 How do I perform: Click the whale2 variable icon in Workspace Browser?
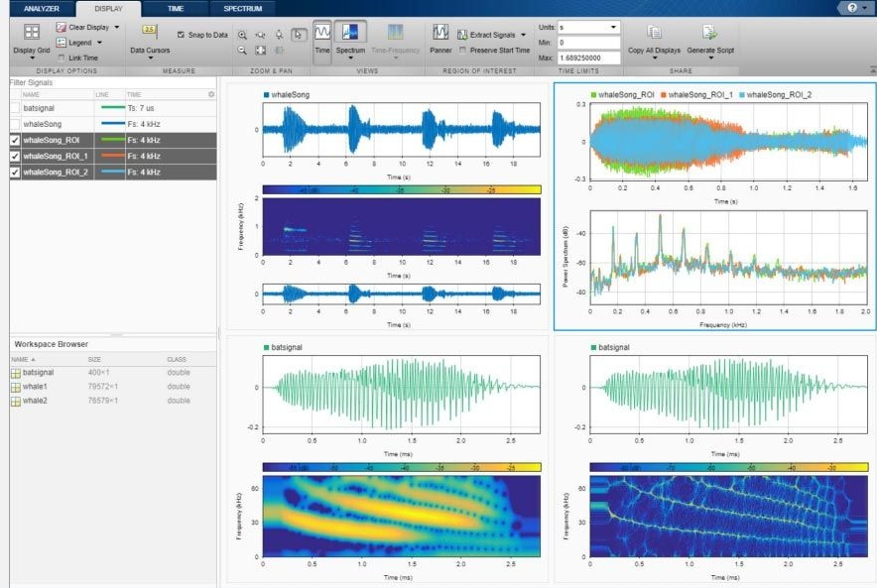(x=16, y=402)
